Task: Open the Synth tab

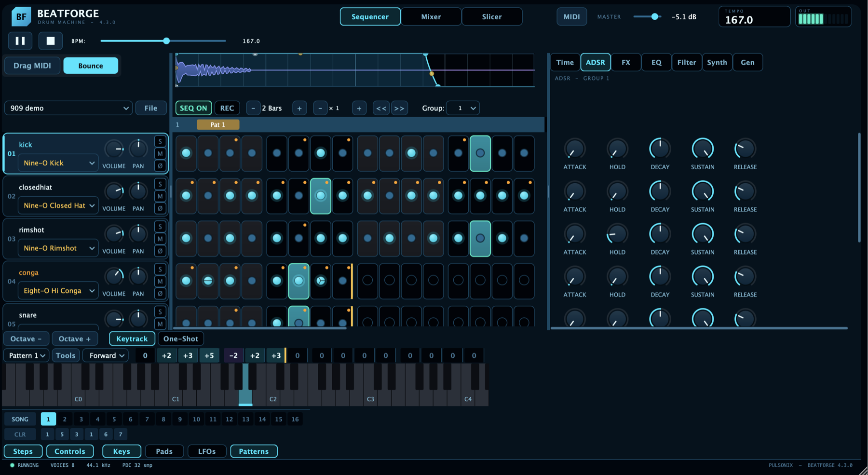Action: point(717,62)
